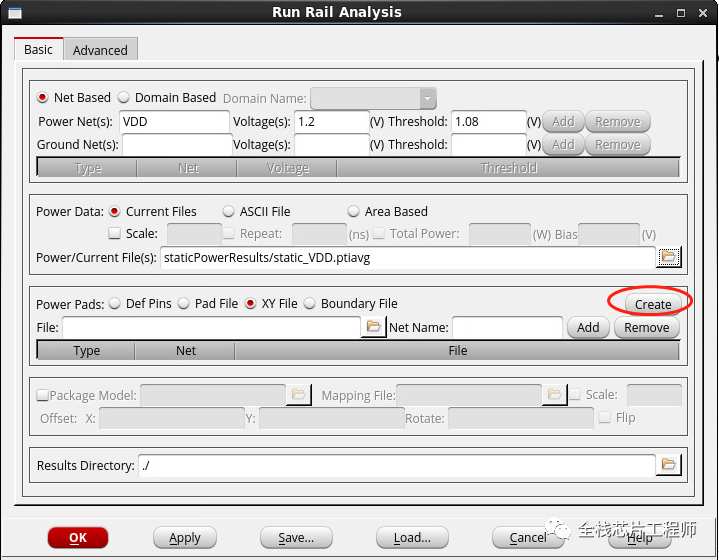Select Domain Based radio button

coord(124,97)
